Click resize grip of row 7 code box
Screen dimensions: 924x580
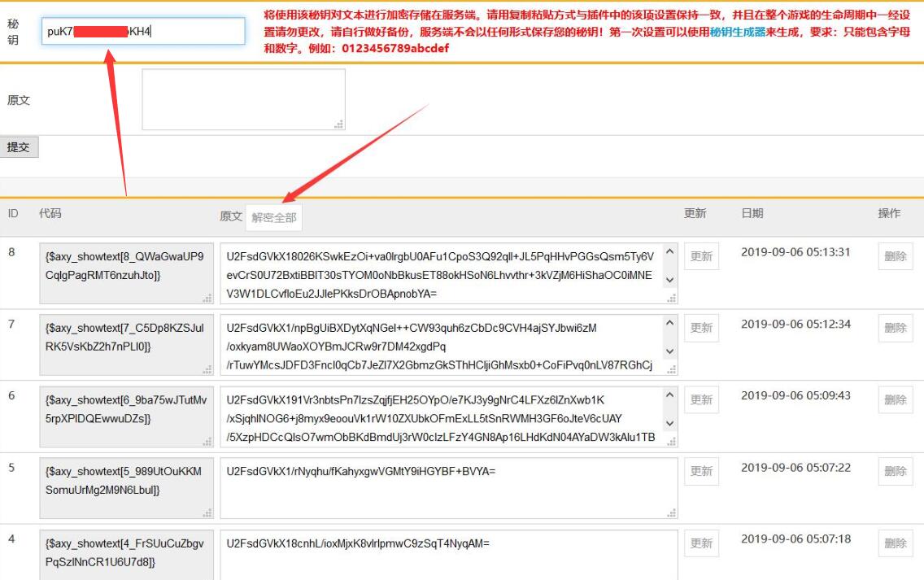(x=207, y=369)
